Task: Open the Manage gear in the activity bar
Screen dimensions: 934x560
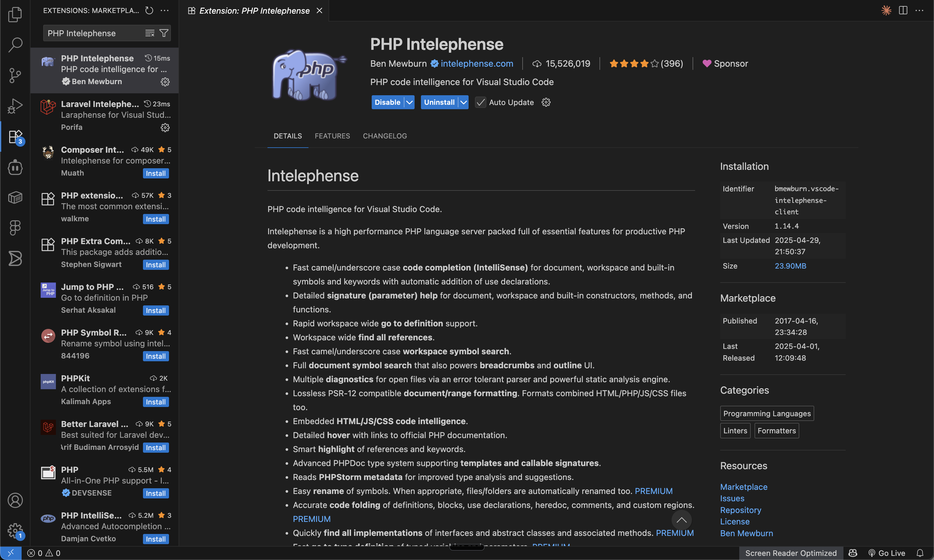Action: (15, 530)
